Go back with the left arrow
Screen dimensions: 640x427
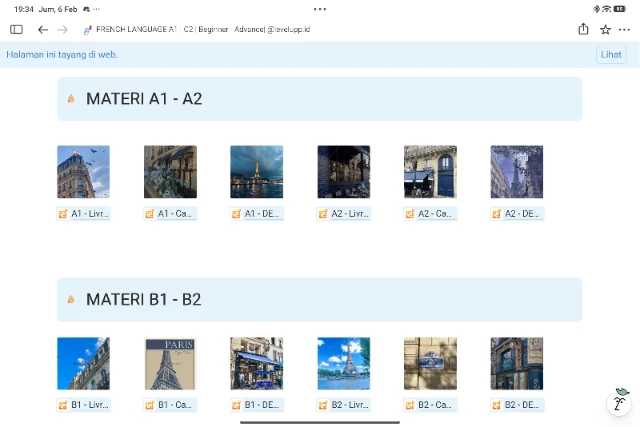click(x=43, y=30)
